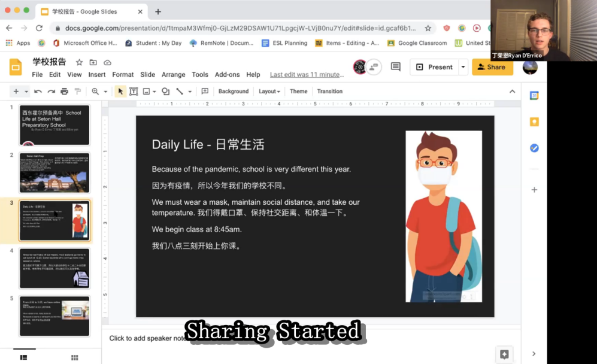
Task: Add a comment using toolbar icon
Action: (x=205, y=92)
